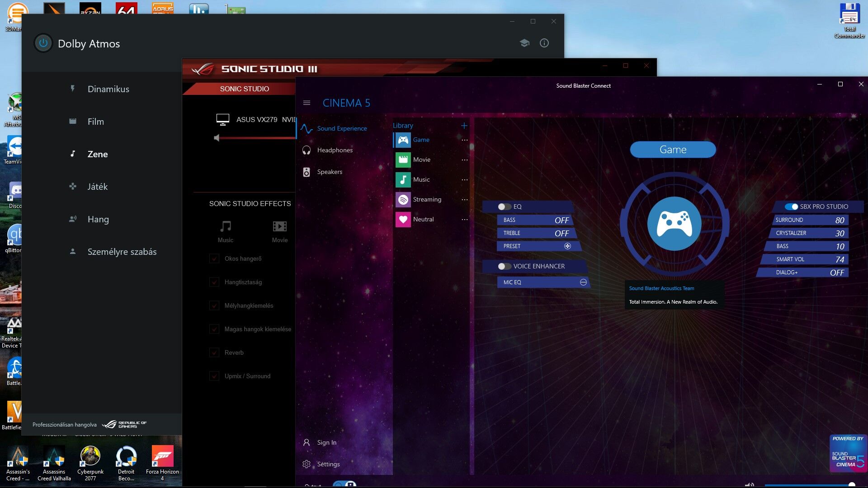
Task: Open more options for the Neutral profile
Action: pyautogui.click(x=464, y=220)
